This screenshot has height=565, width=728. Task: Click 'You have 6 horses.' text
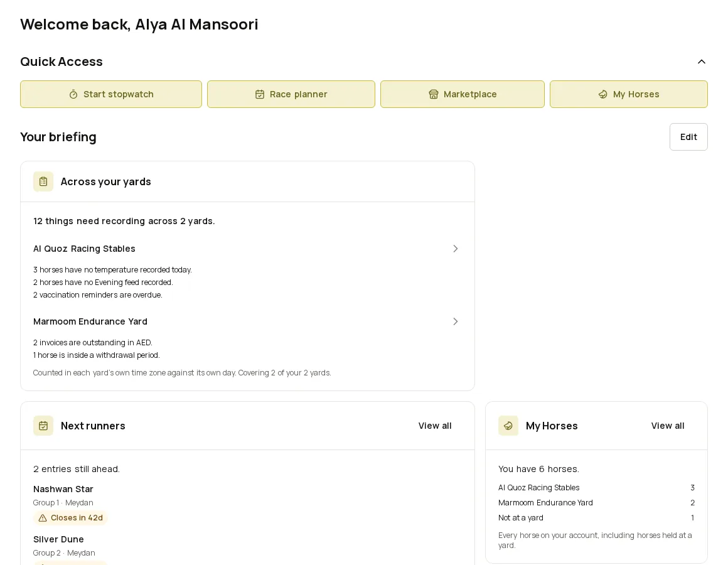coord(538,469)
